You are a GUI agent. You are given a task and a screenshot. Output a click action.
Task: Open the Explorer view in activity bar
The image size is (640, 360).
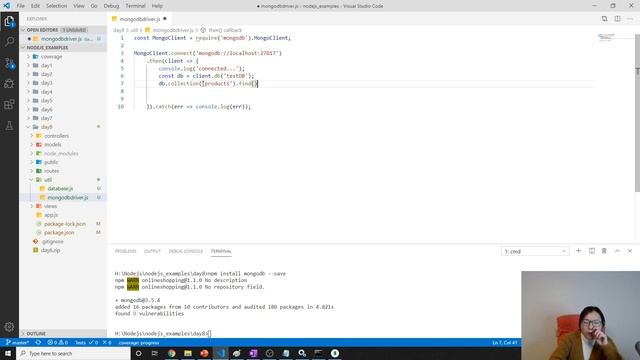pyautogui.click(x=9, y=21)
